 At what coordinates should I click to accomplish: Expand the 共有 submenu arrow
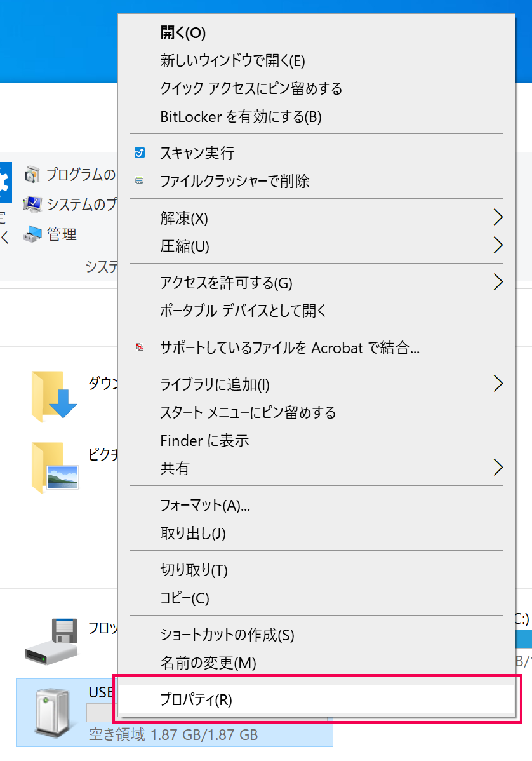tap(498, 468)
